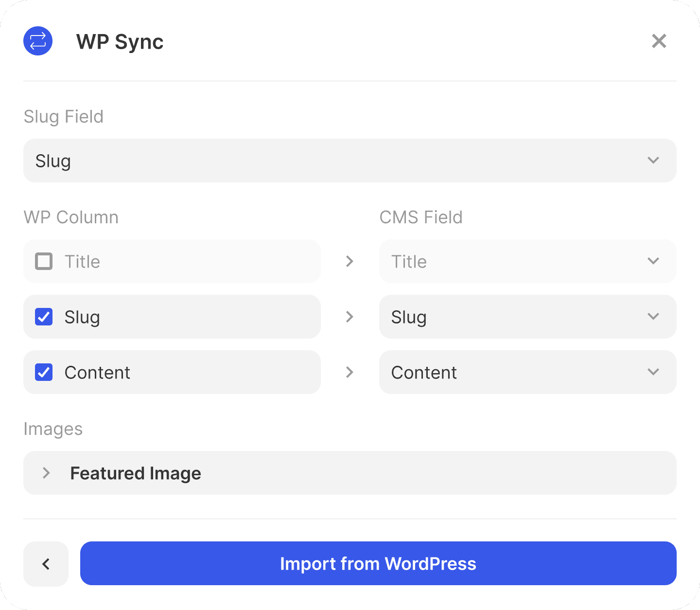700x610 pixels.
Task: Click the arrow between Content fields
Action: pyautogui.click(x=350, y=372)
